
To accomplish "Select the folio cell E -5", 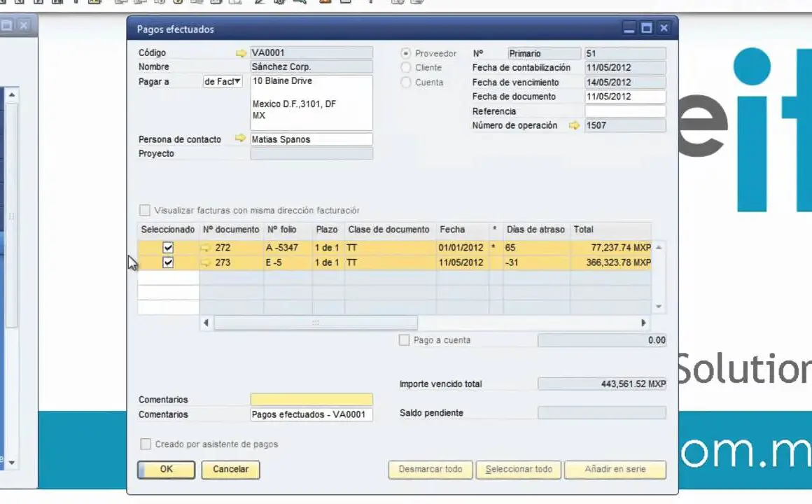I will [288, 262].
